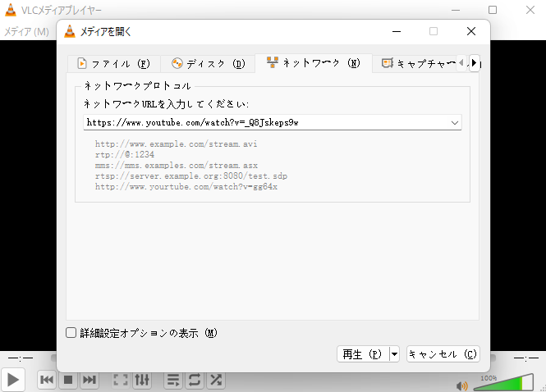Expand the network URL history dropdown

pos(455,122)
